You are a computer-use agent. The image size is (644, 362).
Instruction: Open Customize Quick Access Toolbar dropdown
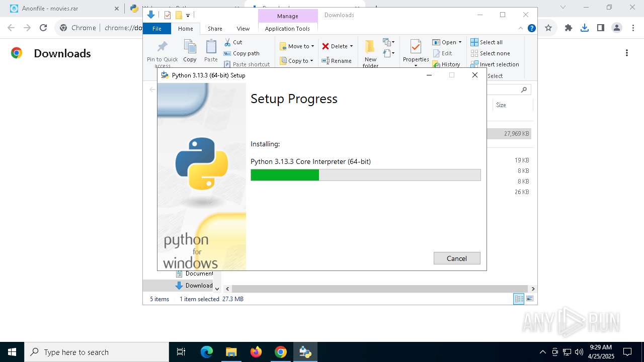(x=188, y=16)
